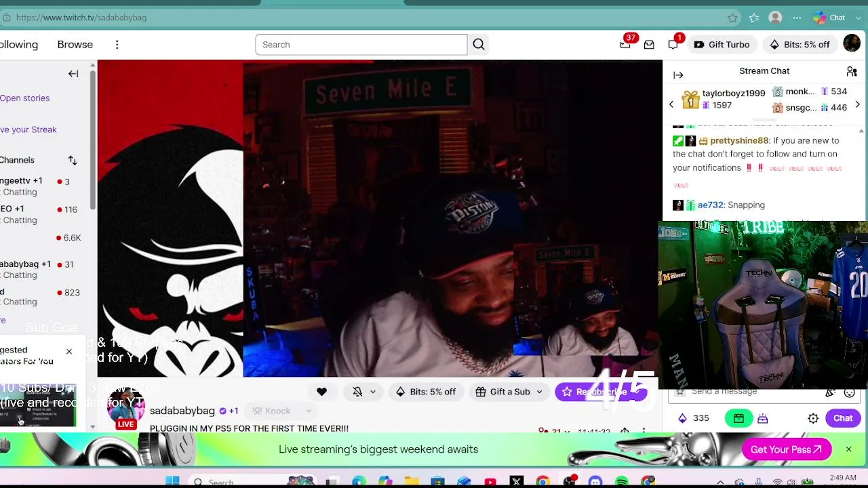Click Bits: 5% off below the video

click(x=426, y=392)
